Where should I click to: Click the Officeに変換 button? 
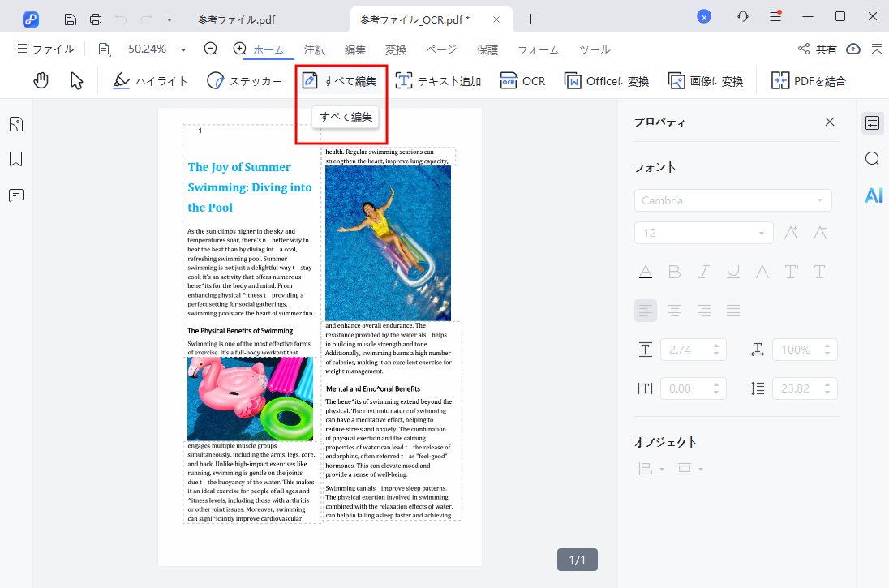[x=607, y=80]
